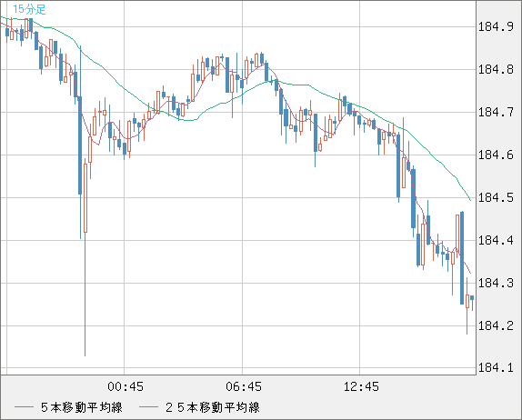The height and width of the screenshot is (420, 522).
Task: Click the 184.4 price axis label
Action: (x=496, y=240)
